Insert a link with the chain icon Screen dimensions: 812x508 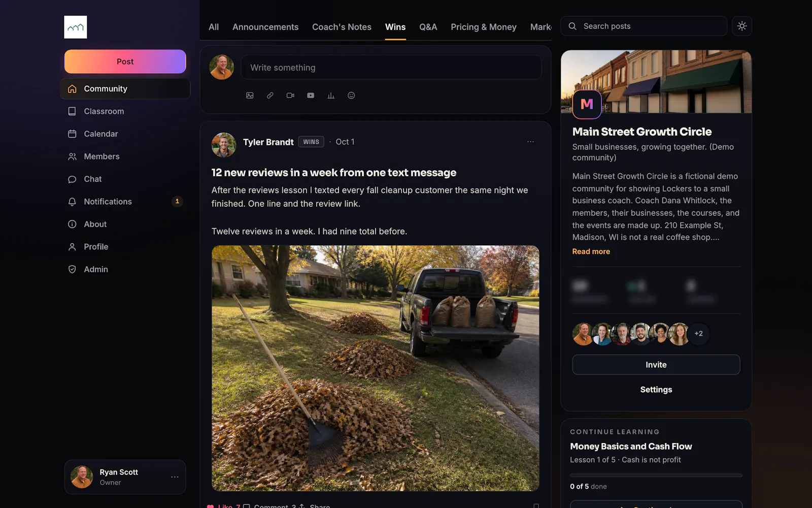270,96
